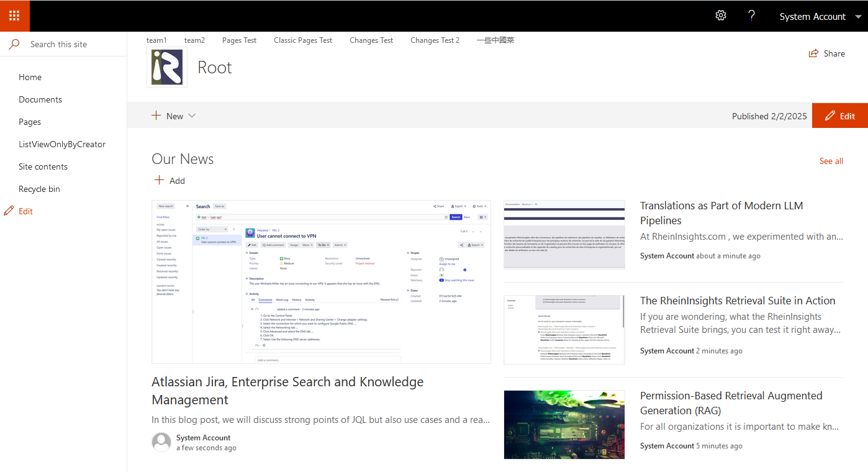Click the System Account avatar icon

point(161,442)
